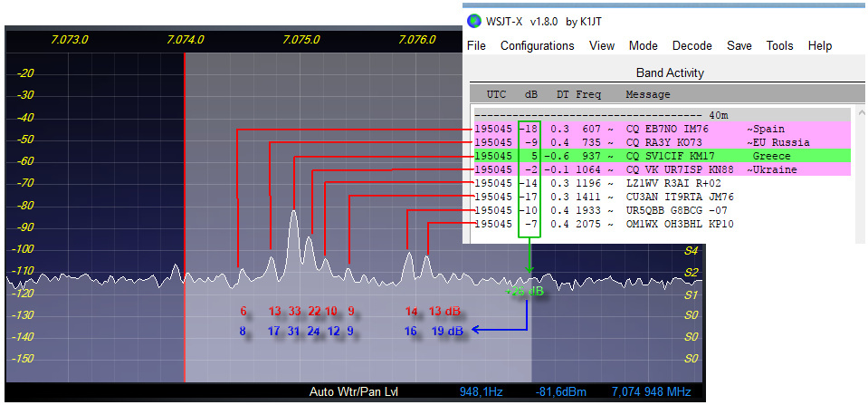Open the Configurations menu
Viewport: 868px width, 405px height.
pyautogui.click(x=537, y=45)
